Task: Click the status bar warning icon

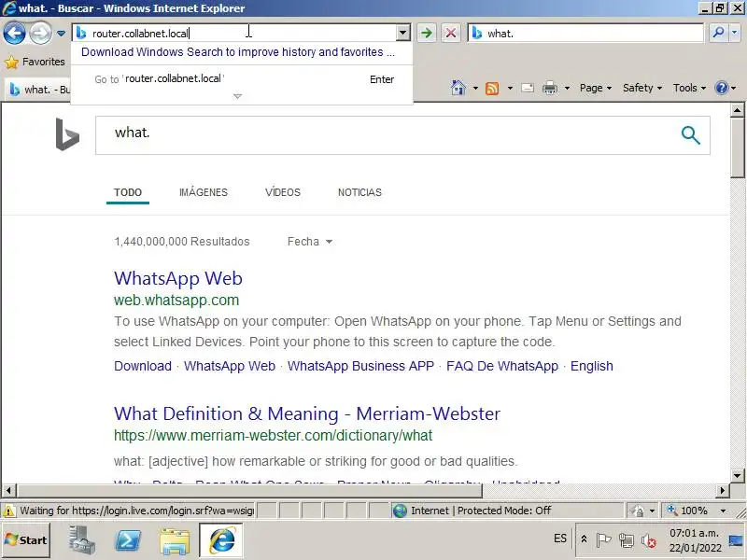Action: tap(8, 511)
